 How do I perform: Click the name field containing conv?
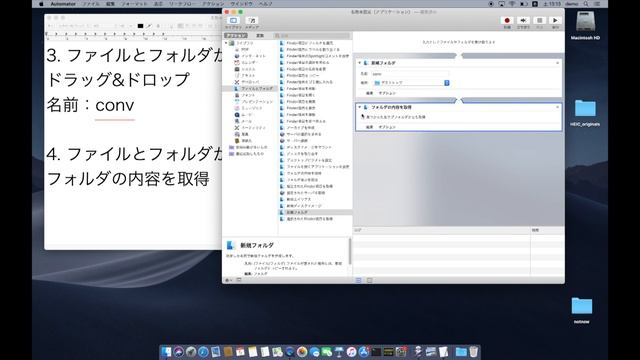(410, 74)
